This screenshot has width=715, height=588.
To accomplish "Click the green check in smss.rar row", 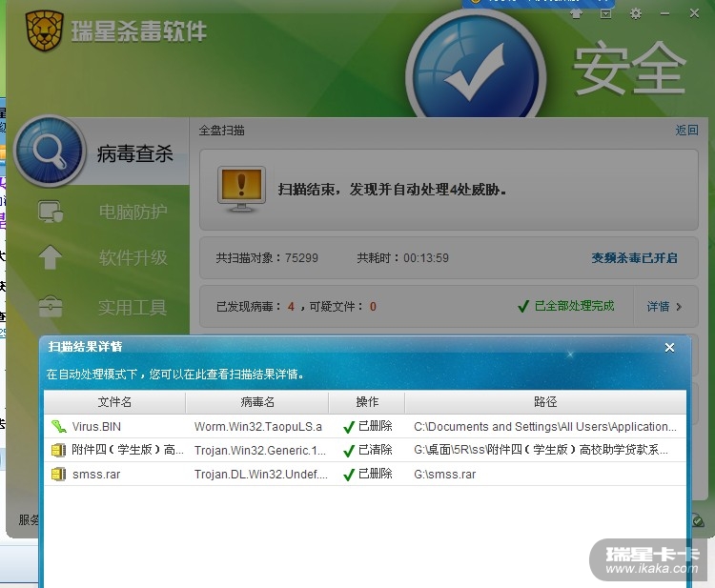I will tap(349, 475).
